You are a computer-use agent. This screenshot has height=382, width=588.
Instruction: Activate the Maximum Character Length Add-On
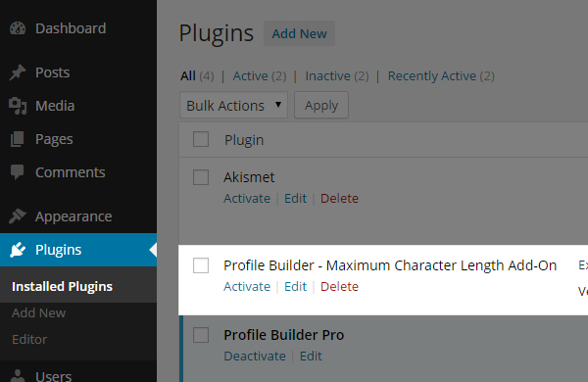point(247,287)
